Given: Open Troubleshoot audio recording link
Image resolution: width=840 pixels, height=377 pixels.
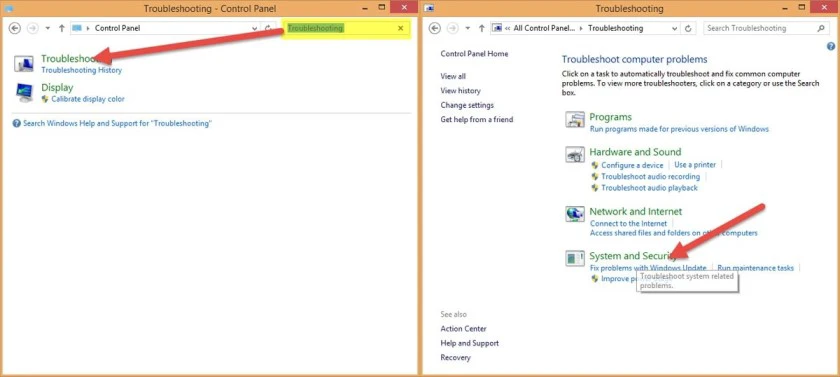Looking at the screenshot, I should (x=650, y=176).
